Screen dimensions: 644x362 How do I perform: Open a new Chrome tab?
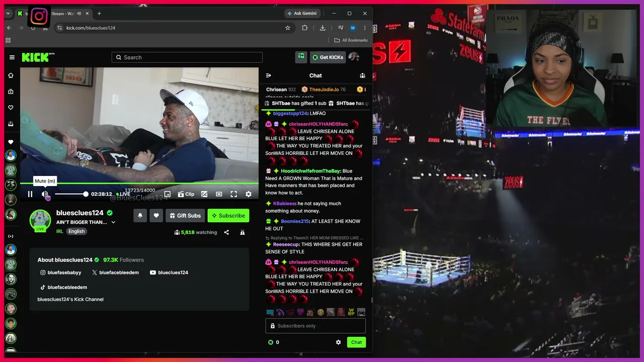click(x=99, y=14)
